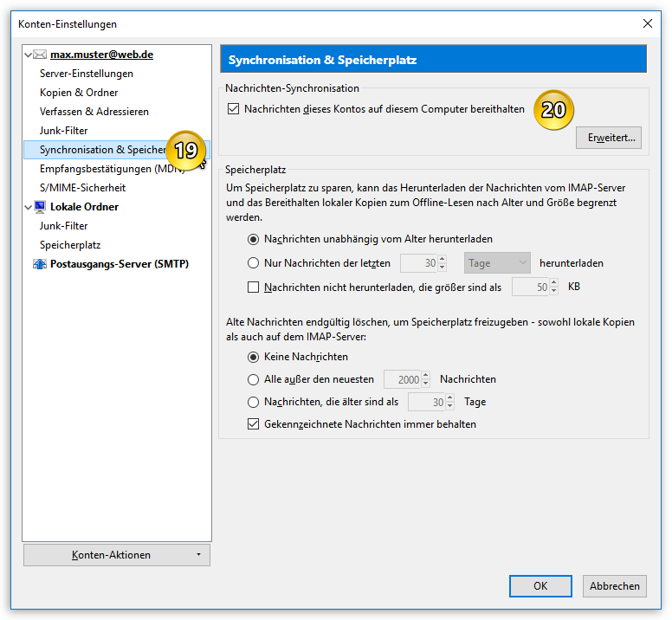Viewport: 672px width, 620px height.
Task: Choose Nachrichten, die älter sind als option
Action: tap(254, 402)
